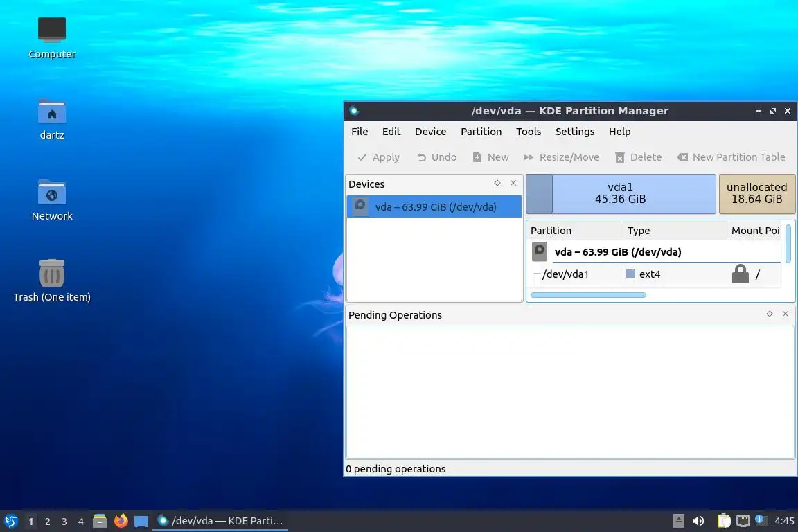Close the Devices panel
Viewport: 798px width, 532px height.
(x=513, y=184)
